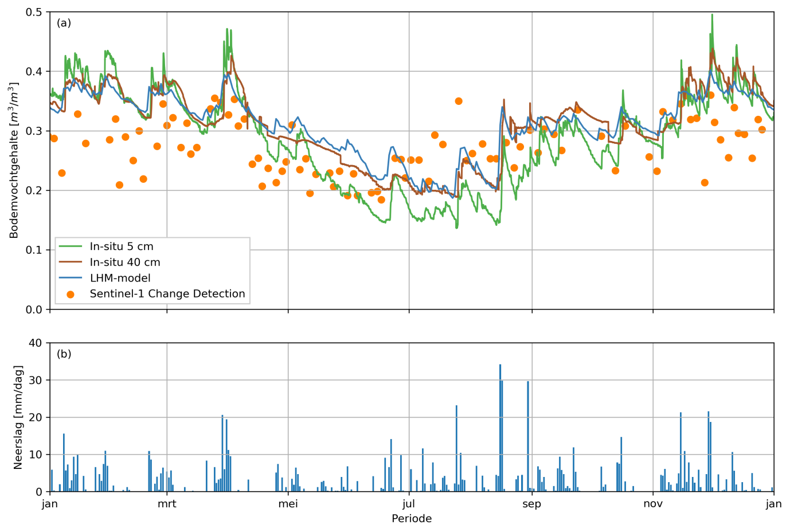
Task: Click the tallest precipitation bar near 34 mm/dag
Action: coord(500,428)
